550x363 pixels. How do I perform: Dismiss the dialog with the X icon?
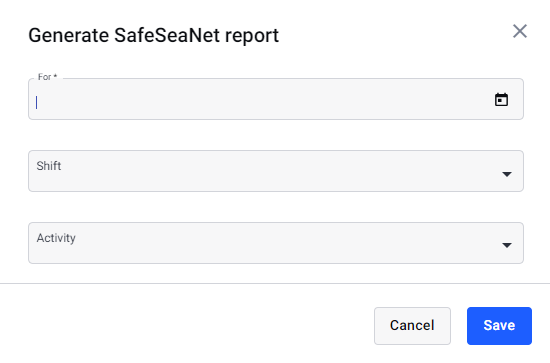point(520,31)
